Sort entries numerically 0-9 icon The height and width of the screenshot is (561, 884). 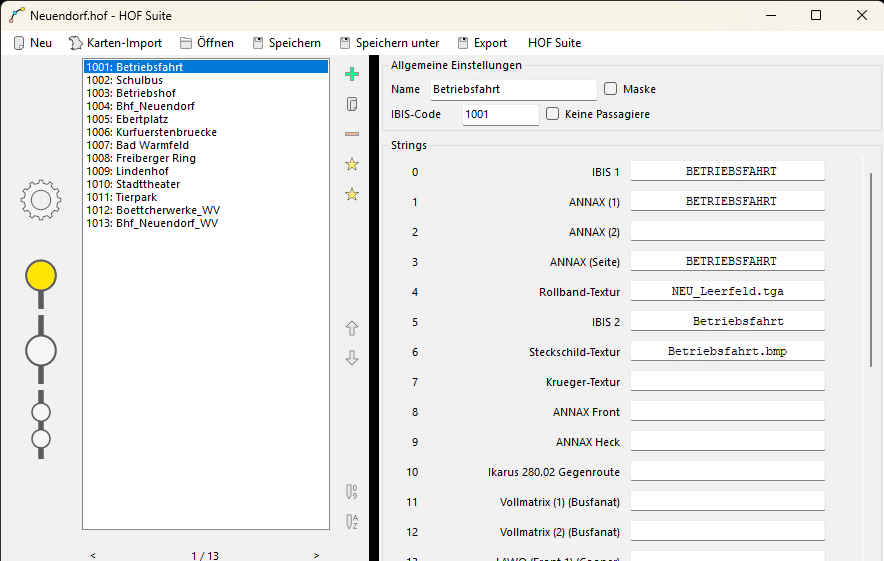352,492
